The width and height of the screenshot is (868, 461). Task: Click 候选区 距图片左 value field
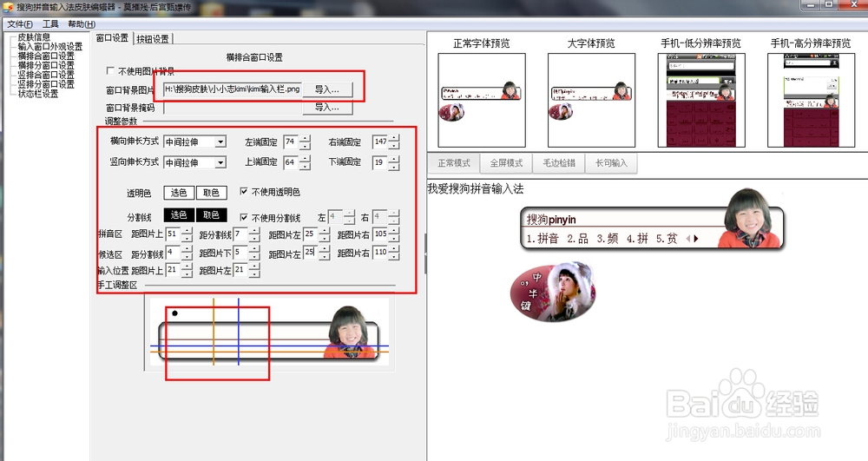(x=311, y=253)
